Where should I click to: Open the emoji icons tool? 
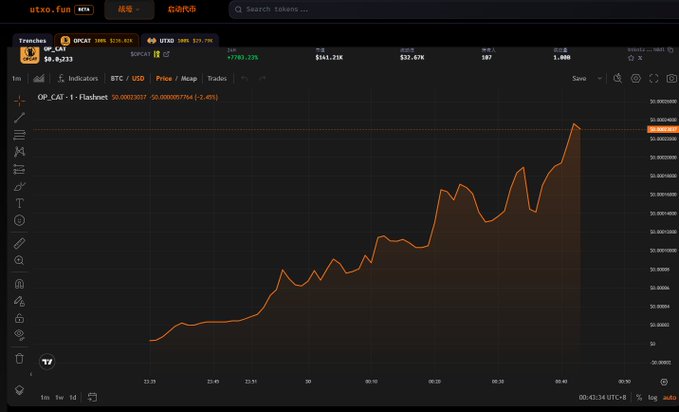pyautogui.click(x=19, y=220)
